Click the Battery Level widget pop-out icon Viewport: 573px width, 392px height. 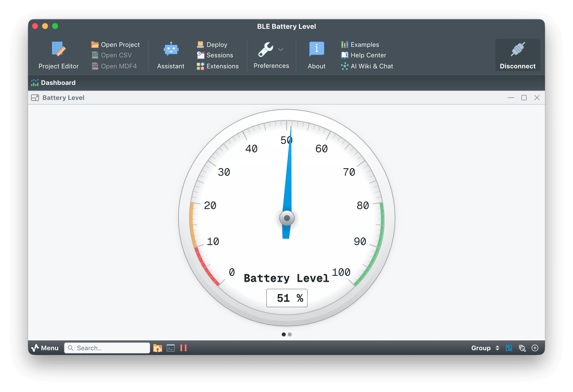35,98
